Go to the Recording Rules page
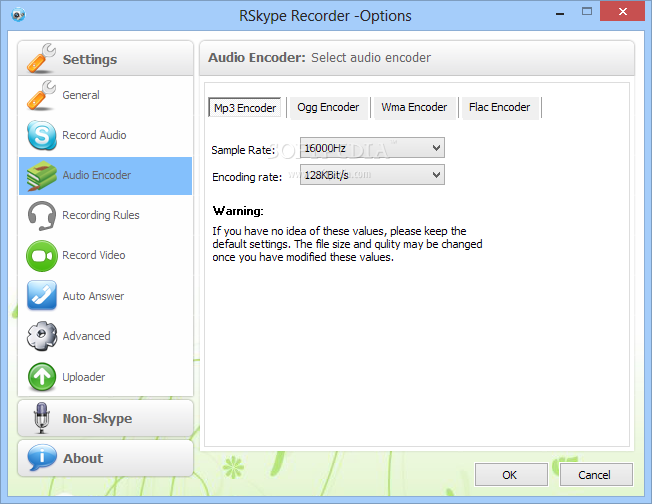652x504 pixels. tap(105, 215)
